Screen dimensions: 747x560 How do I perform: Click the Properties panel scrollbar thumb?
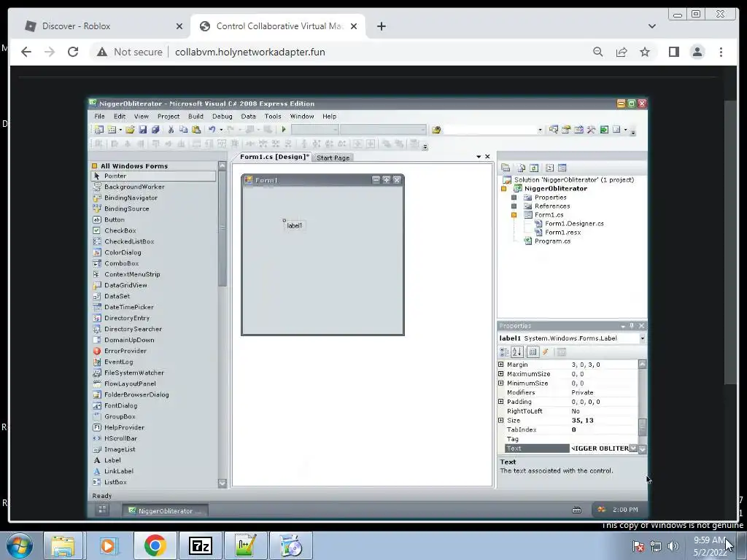point(642,427)
